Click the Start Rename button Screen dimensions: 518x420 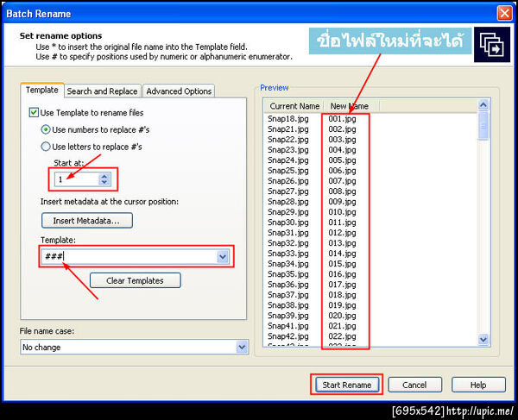point(347,385)
